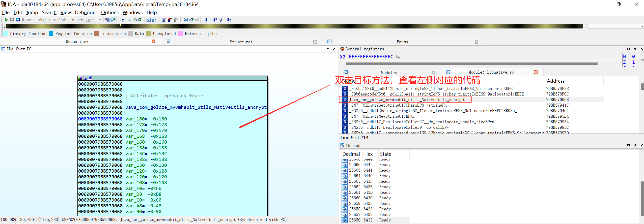Close the Structures tab
The image size is (644, 224).
coord(315,42)
